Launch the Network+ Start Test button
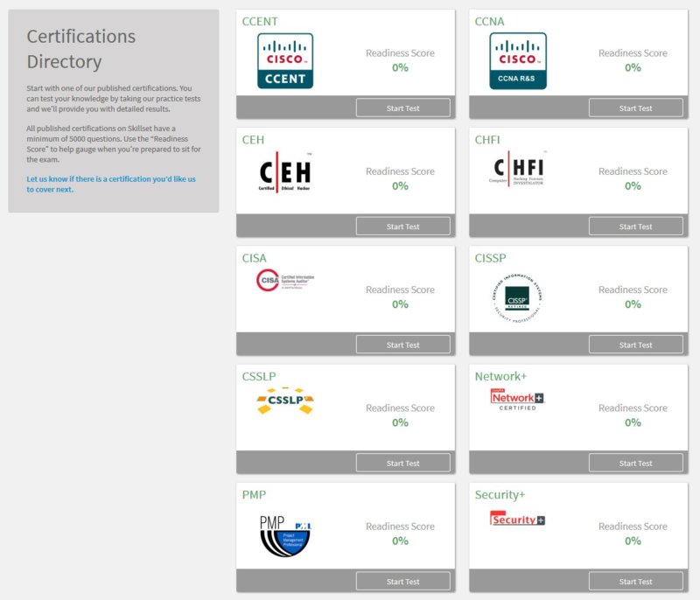The image size is (700, 600). [x=636, y=463]
